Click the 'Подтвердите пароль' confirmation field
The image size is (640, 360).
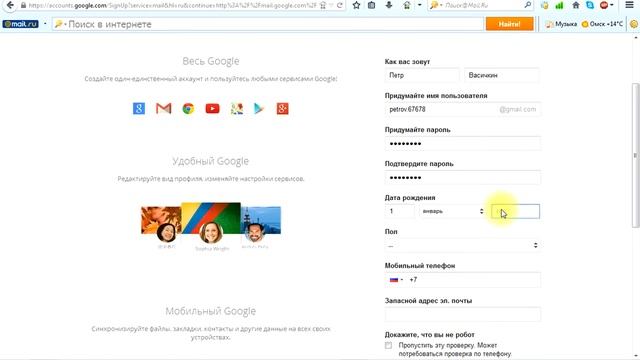[462, 177]
